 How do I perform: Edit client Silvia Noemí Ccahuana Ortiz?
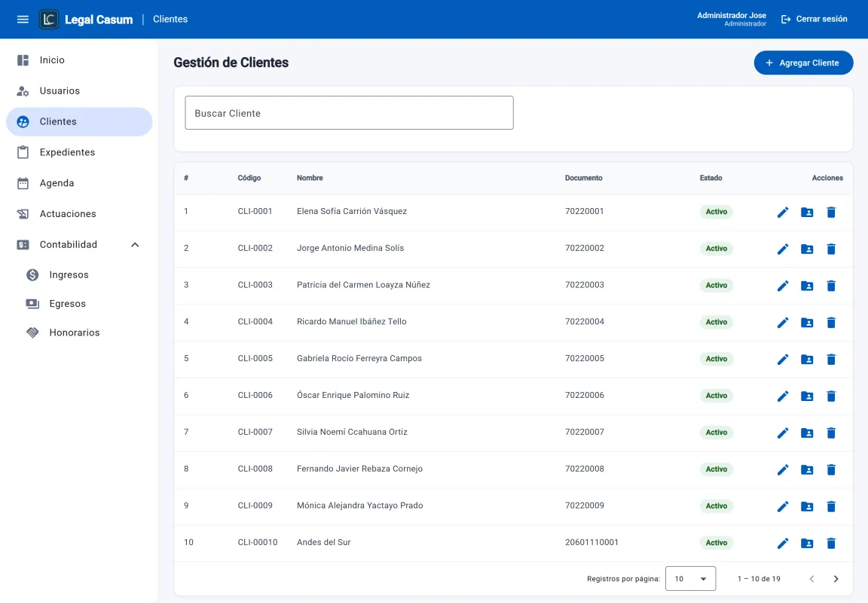pyautogui.click(x=783, y=433)
